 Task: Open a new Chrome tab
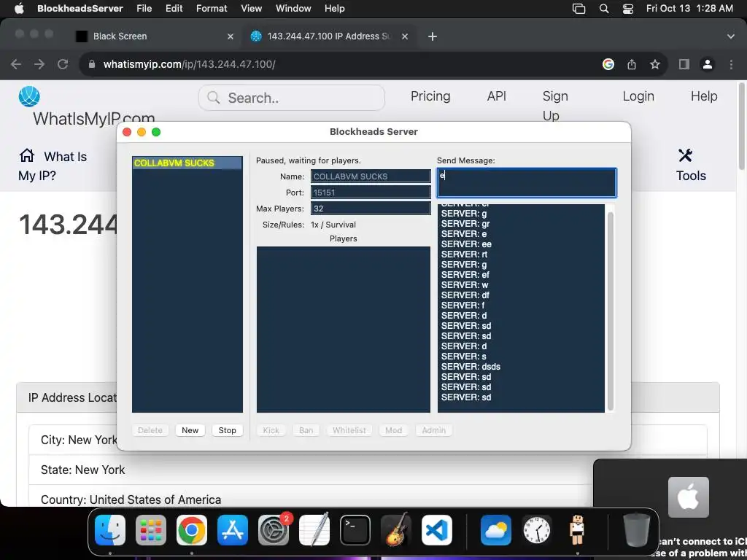tap(432, 36)
